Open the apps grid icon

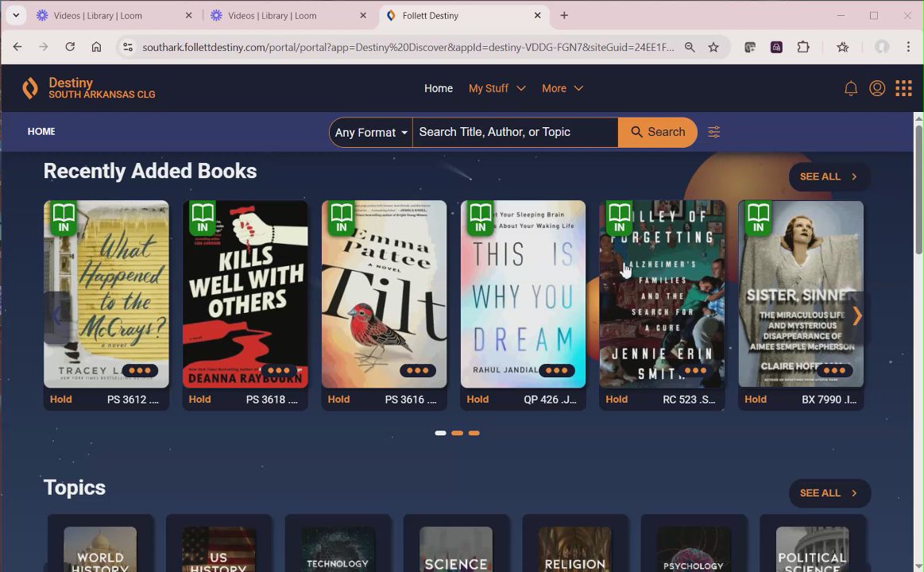[x=903, y=88]
